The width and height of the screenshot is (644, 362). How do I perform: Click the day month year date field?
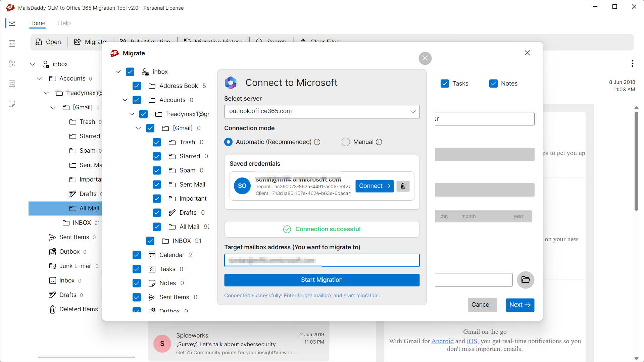pos(483,216)
